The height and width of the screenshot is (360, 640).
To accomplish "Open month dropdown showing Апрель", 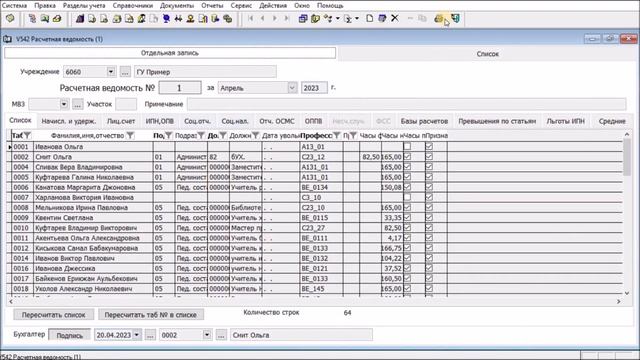I will click(x=292, y=88).
